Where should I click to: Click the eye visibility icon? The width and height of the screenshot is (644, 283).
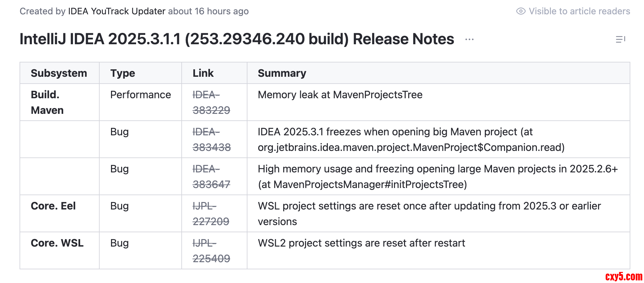coord(521,11)
